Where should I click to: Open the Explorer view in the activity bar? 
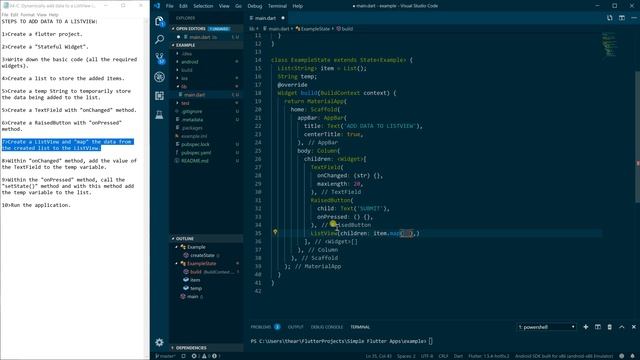point(160,20)
